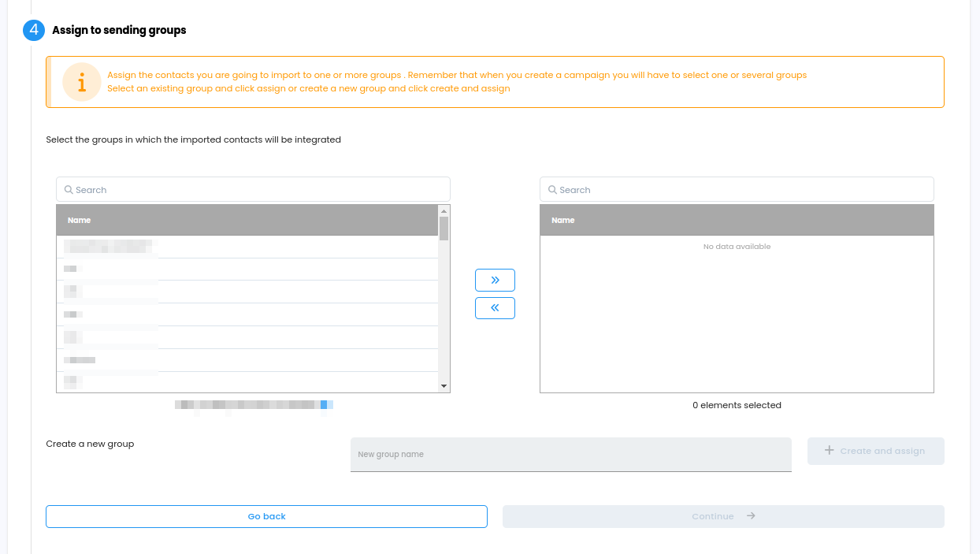The width and height of the screenshot is (980, 554).
Task: Focus the search field above the available groups list
Action: (260, 190)
